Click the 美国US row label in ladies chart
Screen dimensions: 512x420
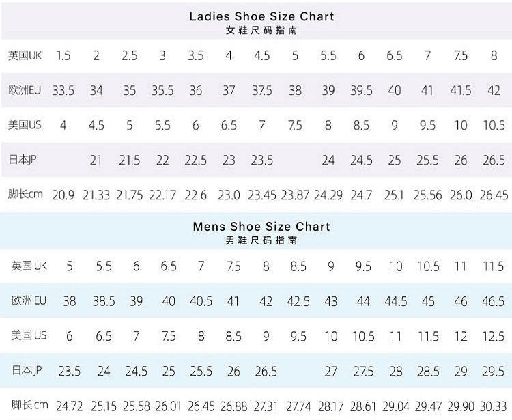(25, 125)
